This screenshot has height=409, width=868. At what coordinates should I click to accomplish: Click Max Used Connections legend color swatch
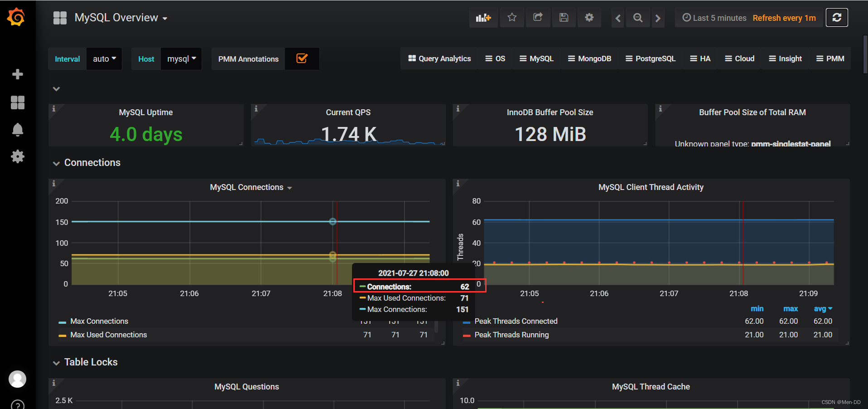pyautogui.click(x=63, y=336)
